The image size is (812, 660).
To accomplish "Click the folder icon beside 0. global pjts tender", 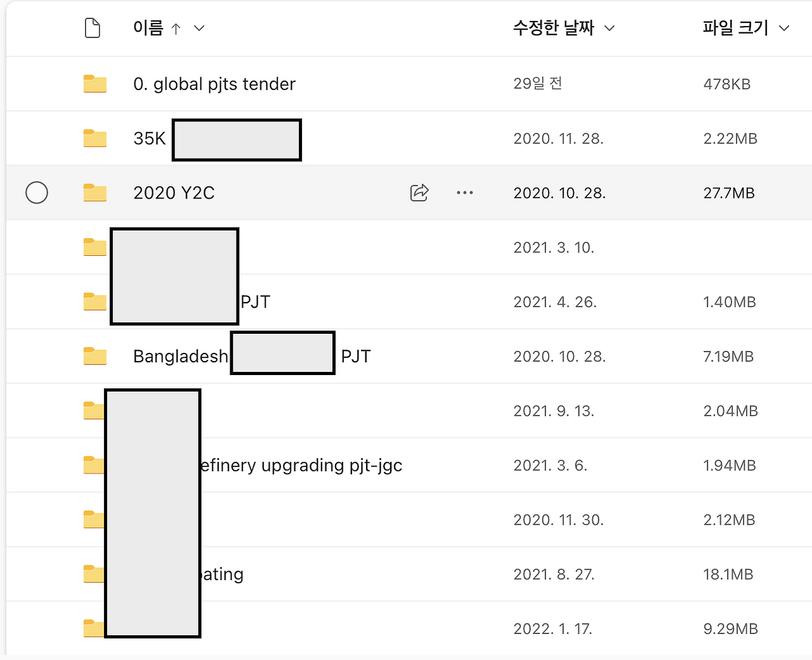I will (95, 83).
